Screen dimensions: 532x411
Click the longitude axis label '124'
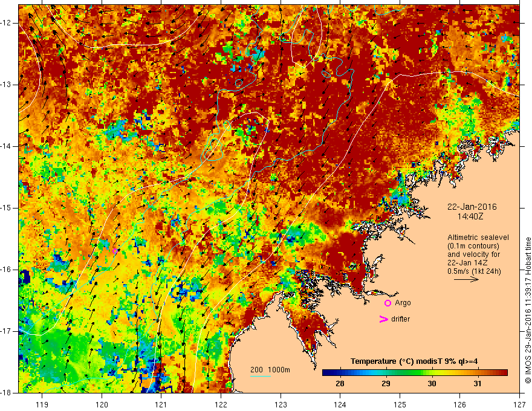click(x=340, y=404)
